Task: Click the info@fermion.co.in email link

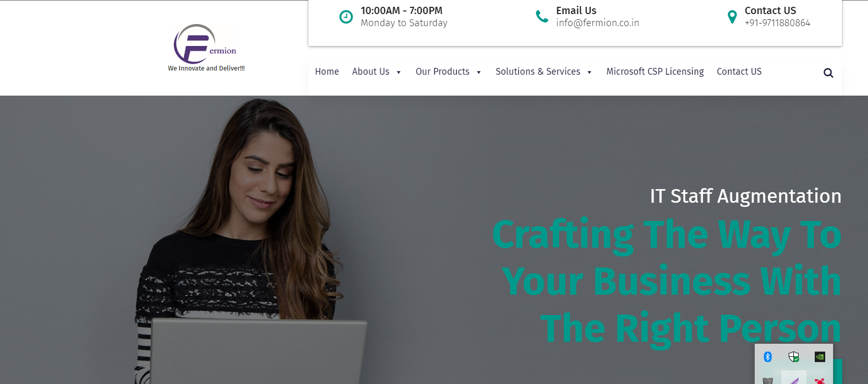Action: coord(598,23)
